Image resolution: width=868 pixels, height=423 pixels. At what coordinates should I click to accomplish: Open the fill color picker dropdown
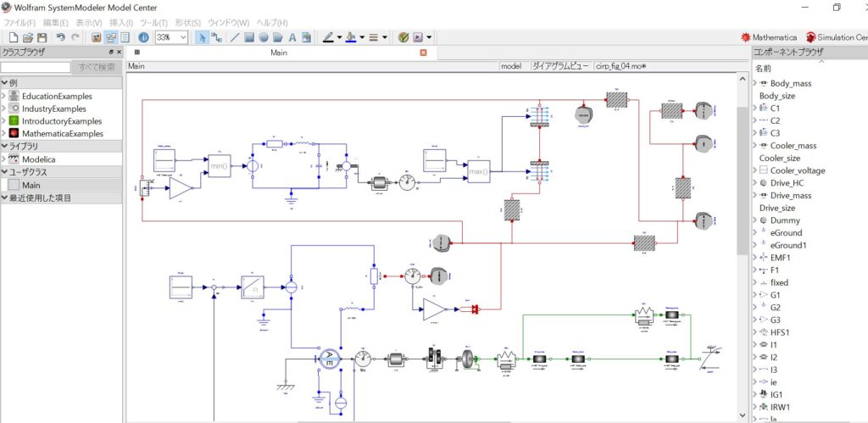(362, 37)
